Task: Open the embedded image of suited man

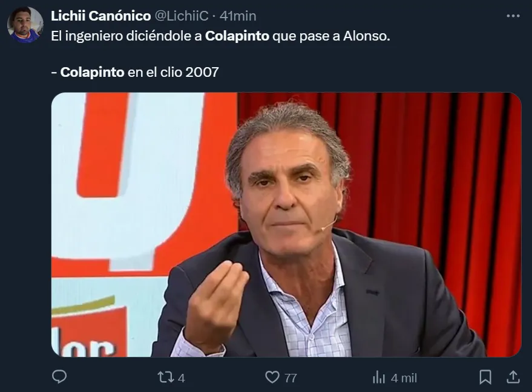Action: click(286, 224)
